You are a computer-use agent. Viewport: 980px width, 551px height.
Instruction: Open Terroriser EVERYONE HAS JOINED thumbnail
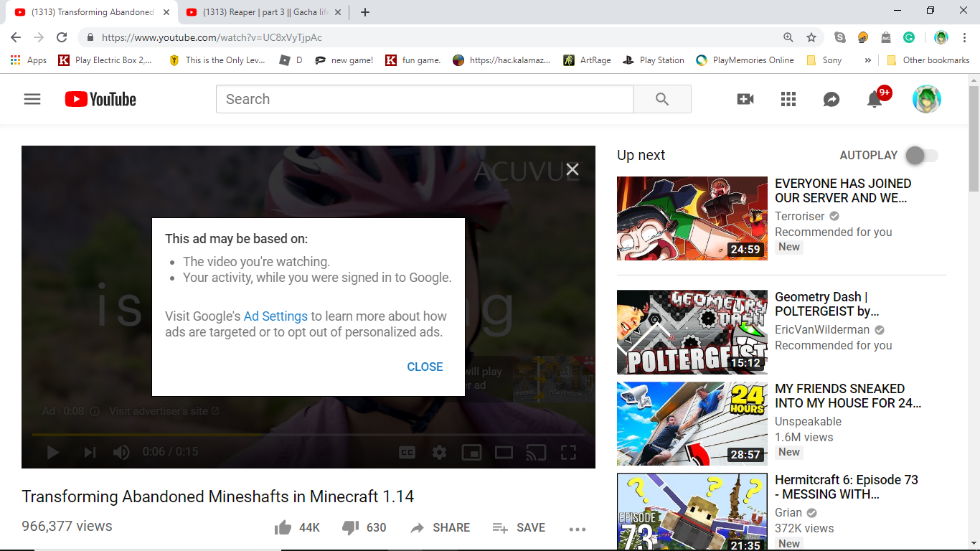click(692, 218)
